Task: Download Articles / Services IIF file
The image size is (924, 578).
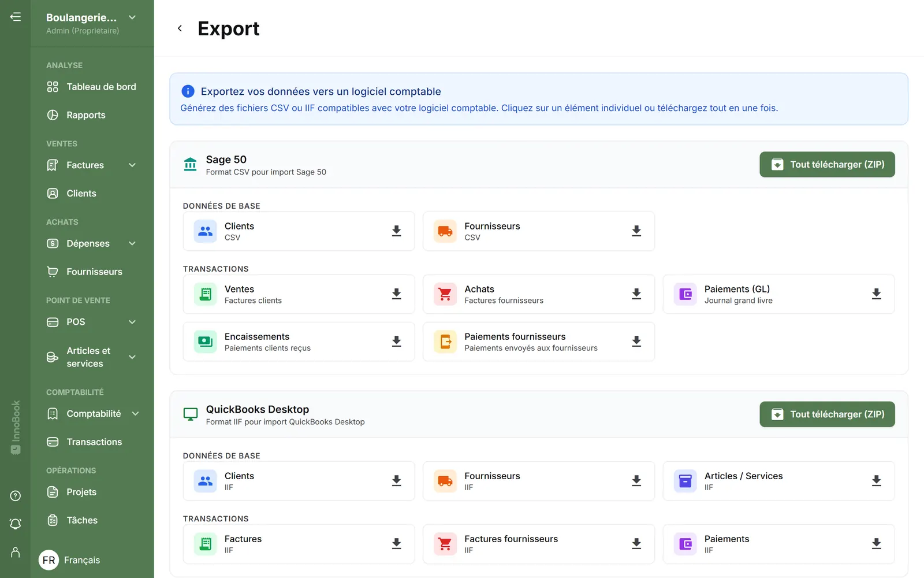Action: coord(877,481)
